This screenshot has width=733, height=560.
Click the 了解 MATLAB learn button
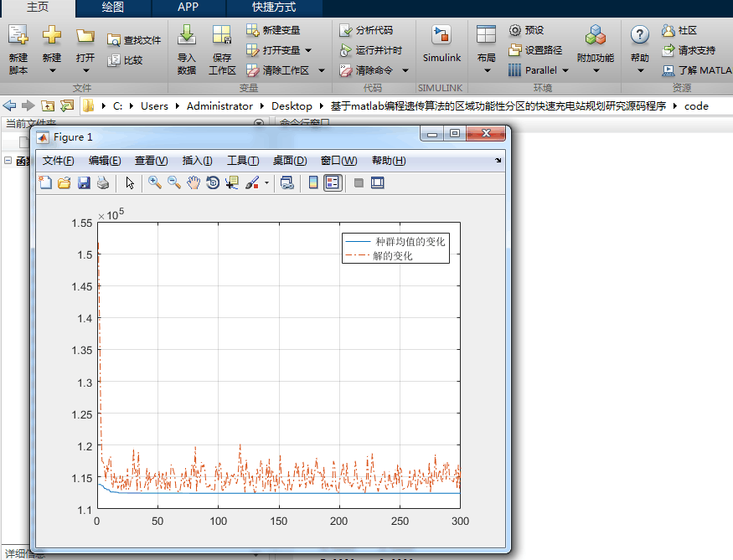[x=696, y=70]
